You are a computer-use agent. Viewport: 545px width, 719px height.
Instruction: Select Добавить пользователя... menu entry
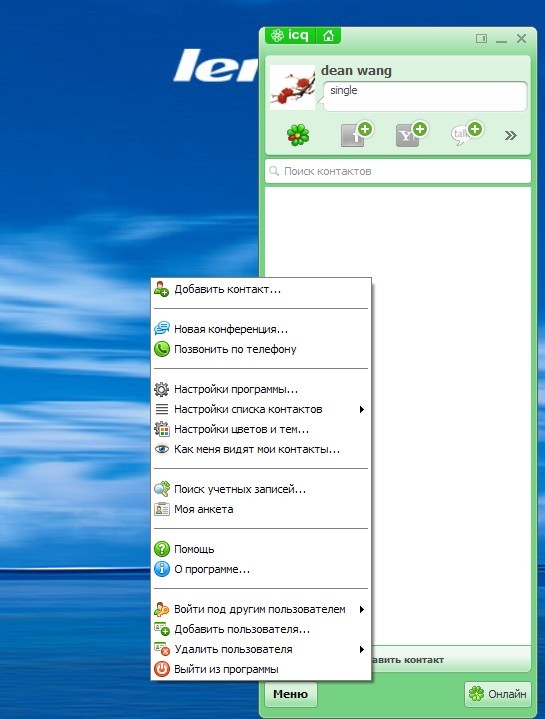click(261, 629)
